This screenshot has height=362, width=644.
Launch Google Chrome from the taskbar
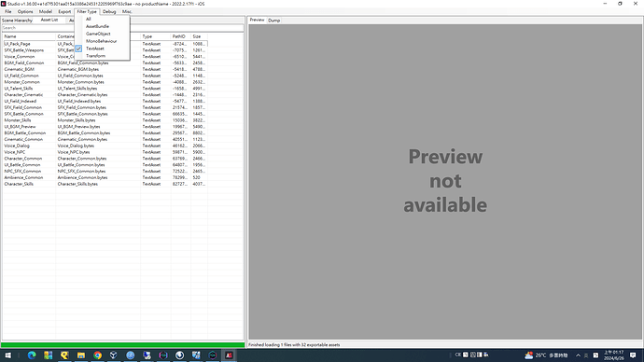pos(97,355)
